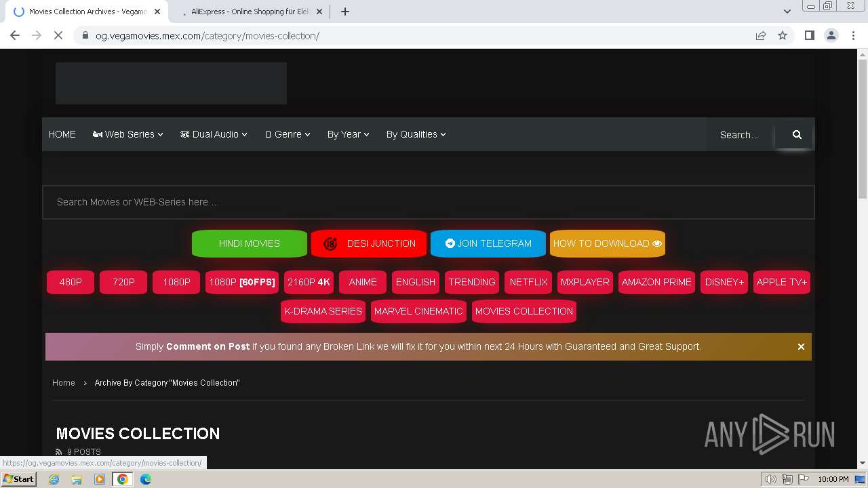Dismiss the broken link notice banner
This screenshot has height=488, width=868.
801,346
